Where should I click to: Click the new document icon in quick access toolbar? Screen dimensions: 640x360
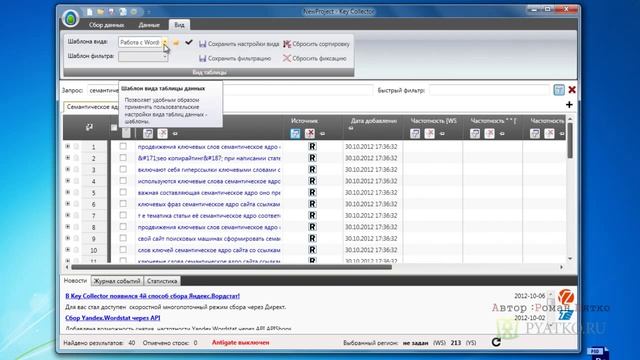(x=90, y=12)
